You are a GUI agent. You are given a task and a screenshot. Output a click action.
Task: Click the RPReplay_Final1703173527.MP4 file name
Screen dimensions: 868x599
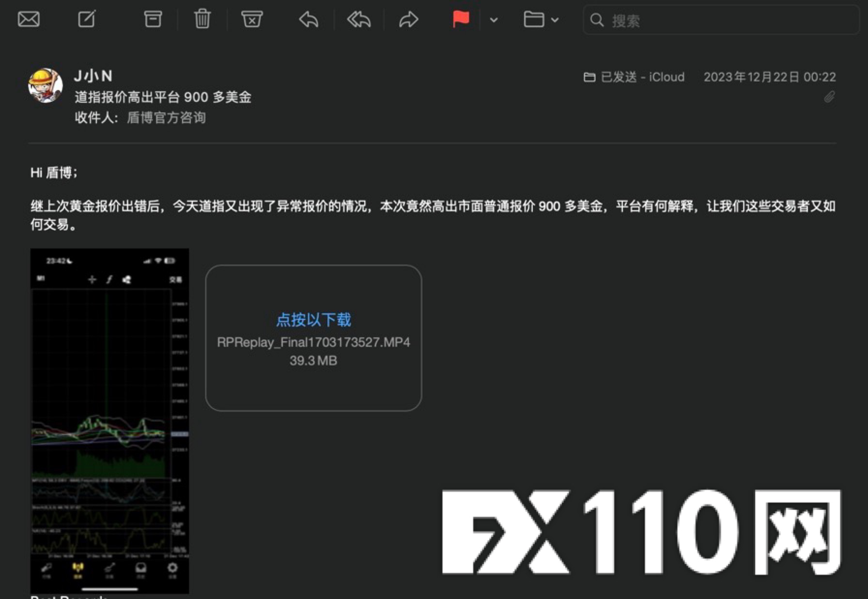(x=313, y=342)
